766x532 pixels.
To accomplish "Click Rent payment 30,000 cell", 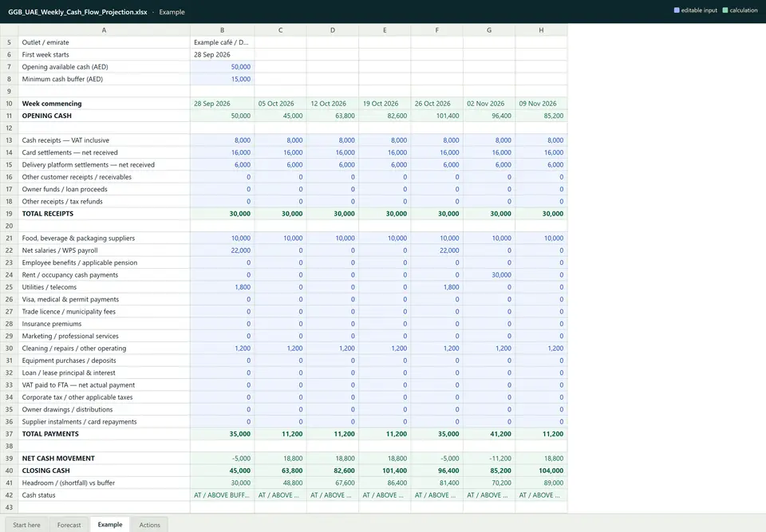I will pos(489,274).
